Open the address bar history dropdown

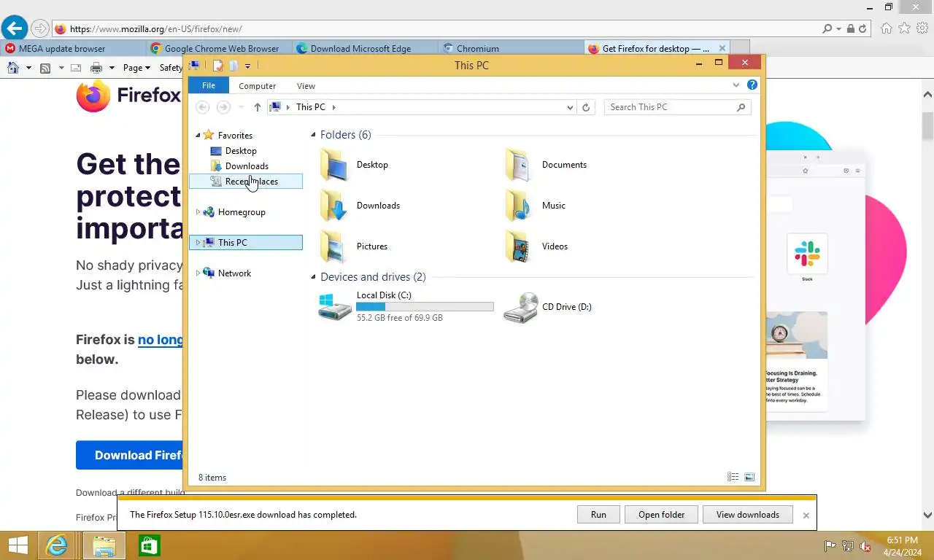coord(570,107)
